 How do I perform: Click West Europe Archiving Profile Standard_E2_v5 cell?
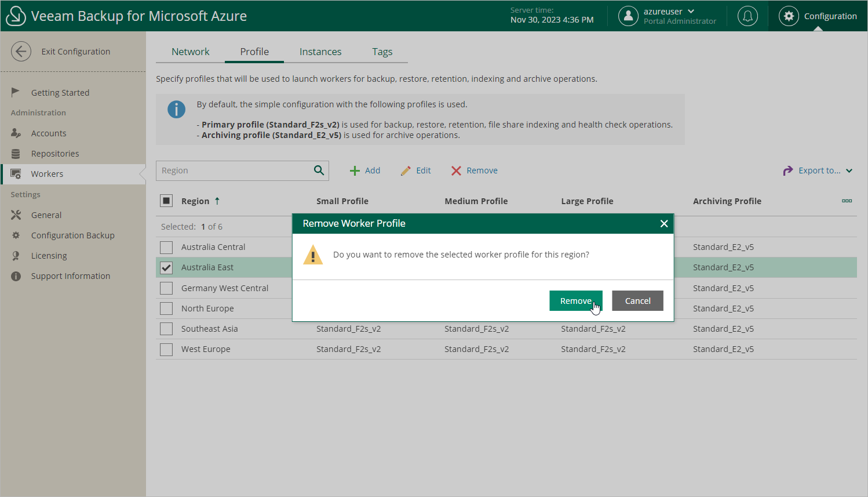[x=723, y=349]
